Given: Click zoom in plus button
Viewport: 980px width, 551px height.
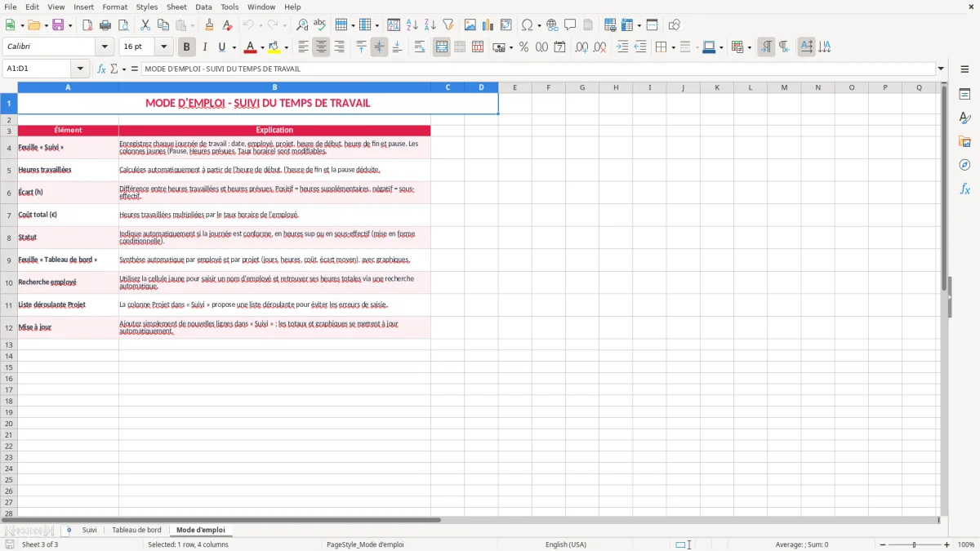Looking at the screenshot, I should pyautogui.click(x=947, y=544).
